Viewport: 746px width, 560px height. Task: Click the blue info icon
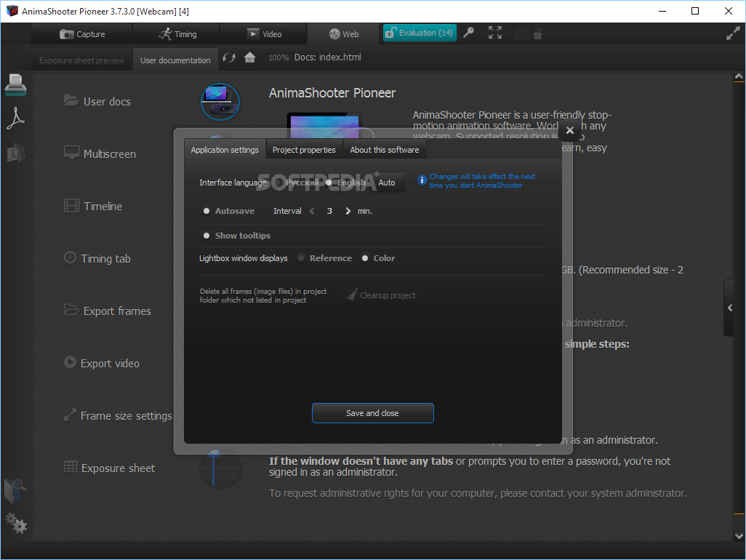[x=422, y=180]
